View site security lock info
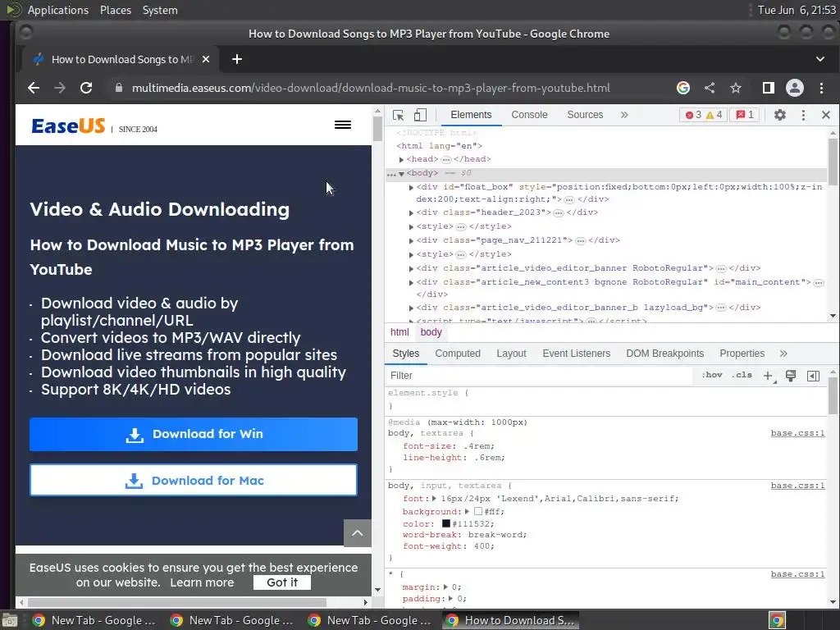840x630 pixels. point(119,88)
